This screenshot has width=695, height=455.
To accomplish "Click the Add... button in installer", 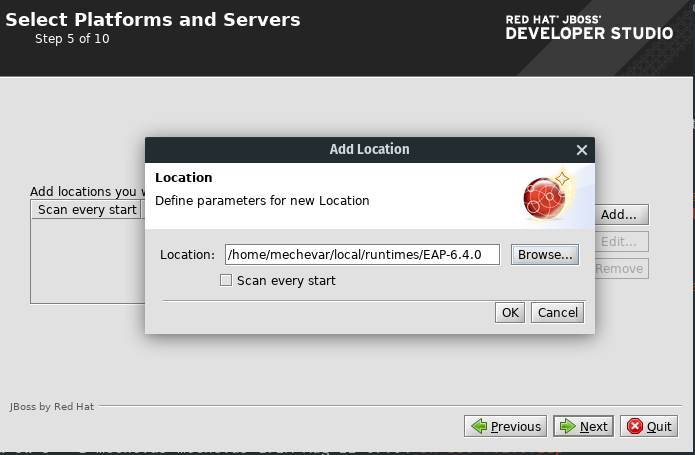I will (x=621, y=215).
